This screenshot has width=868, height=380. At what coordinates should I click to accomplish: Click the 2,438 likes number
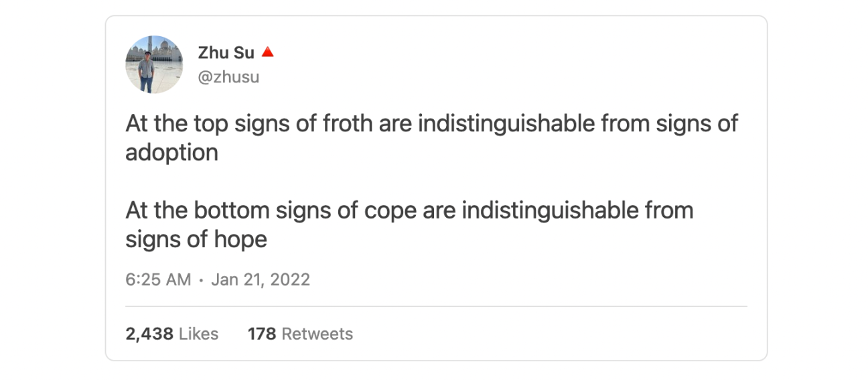149,334
